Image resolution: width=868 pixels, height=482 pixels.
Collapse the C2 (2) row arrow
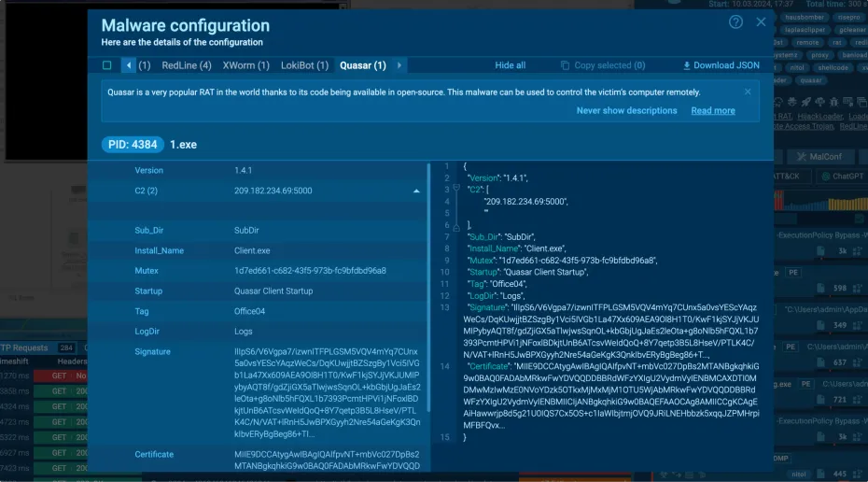(416, 191)
